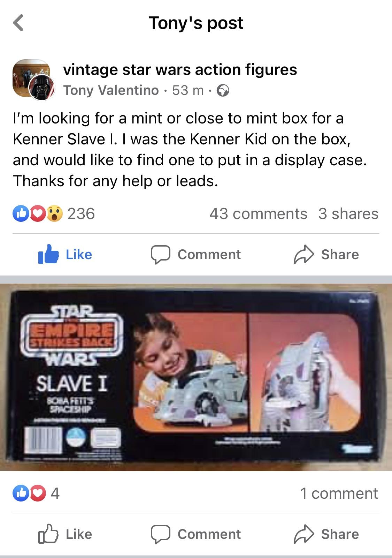Tap the 53 m post timestamp
392x558 pixels.
coord(188,90)
